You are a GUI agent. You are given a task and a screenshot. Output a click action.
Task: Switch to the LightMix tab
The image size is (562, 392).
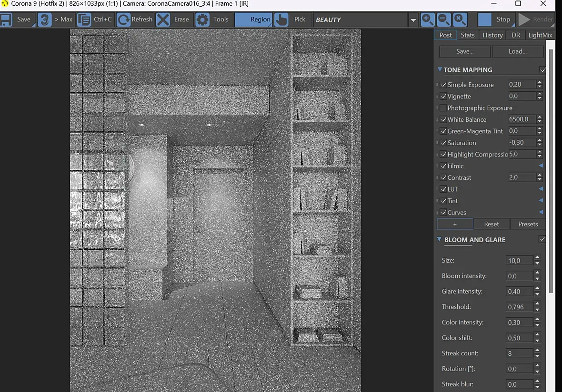click(x=540, y=35)
